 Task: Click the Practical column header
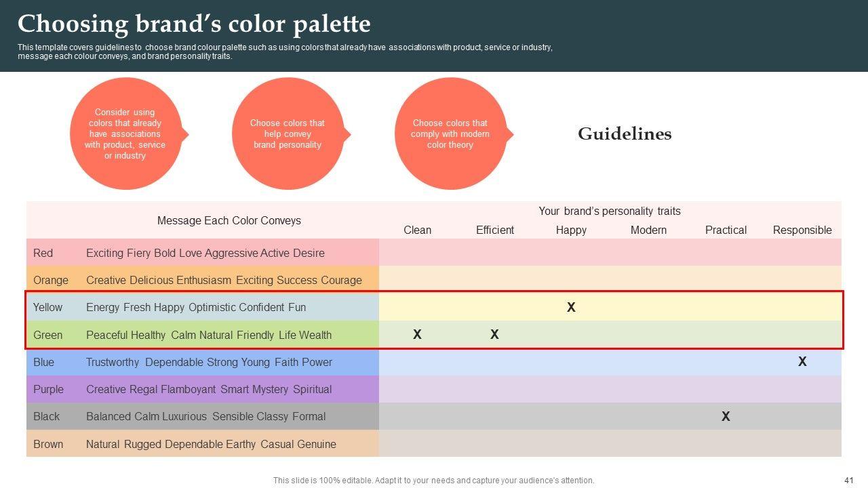pos(726,230)
